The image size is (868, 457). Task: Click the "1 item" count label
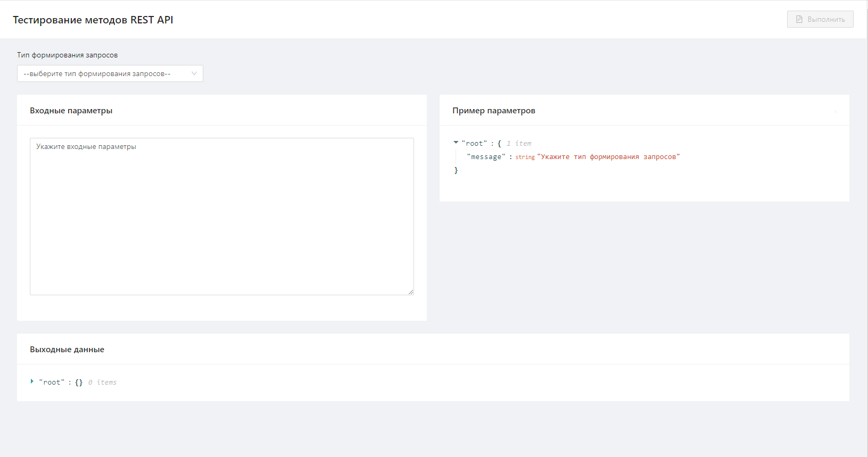click(519, 144)
